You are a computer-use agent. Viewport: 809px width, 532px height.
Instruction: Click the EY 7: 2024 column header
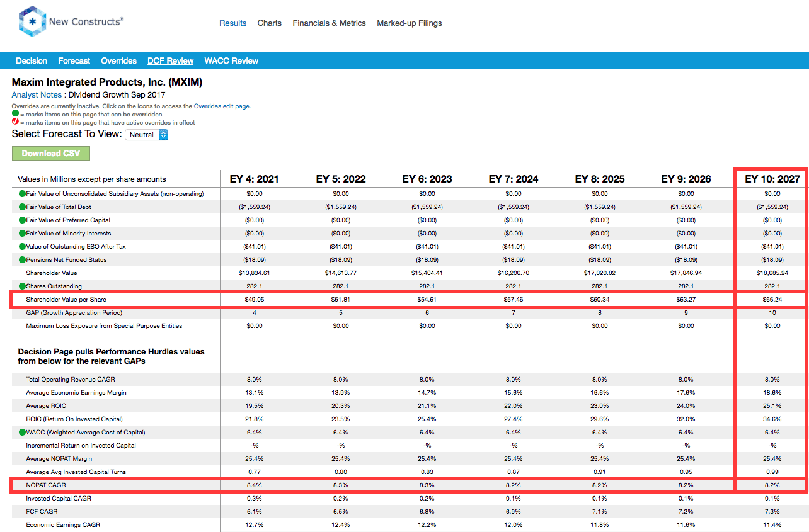514,179
